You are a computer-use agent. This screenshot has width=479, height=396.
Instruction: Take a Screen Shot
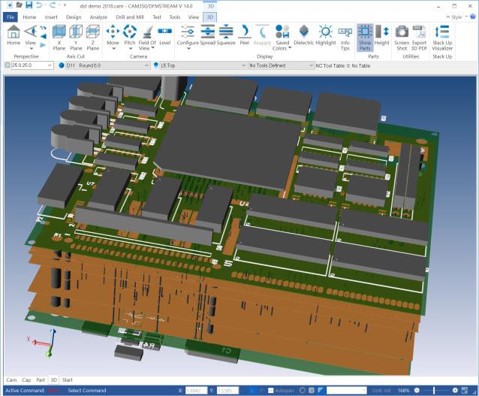[402, 38]
